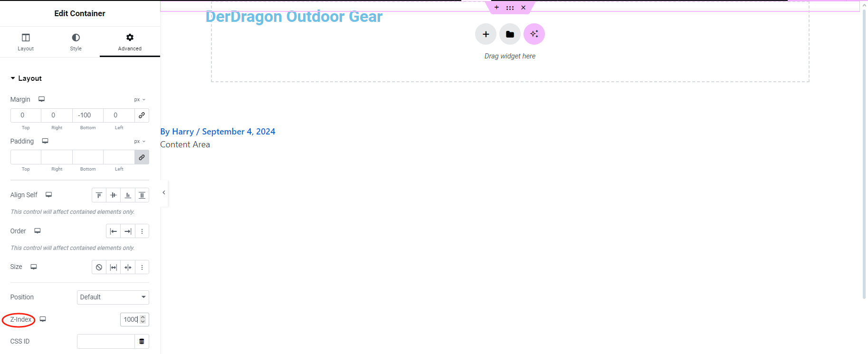This screenshot has width=868, height=354.
Task: Open the author link Harry
Action: pos(183,132)
